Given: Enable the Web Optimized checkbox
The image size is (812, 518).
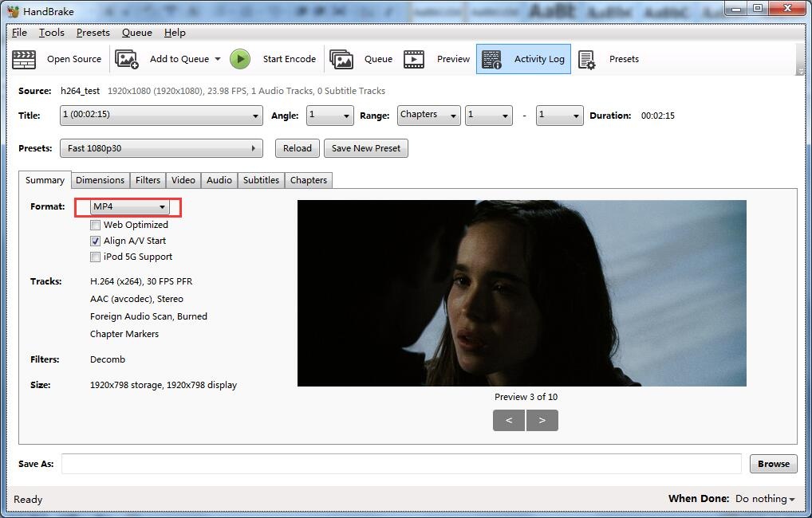Looking at the screenshot, I should coord(95,225).
